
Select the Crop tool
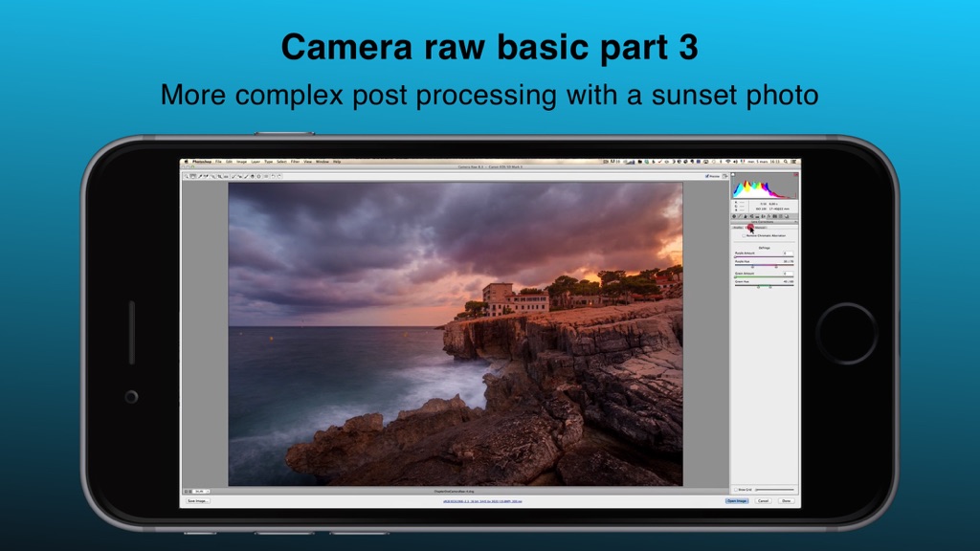[x=220, y=176]
